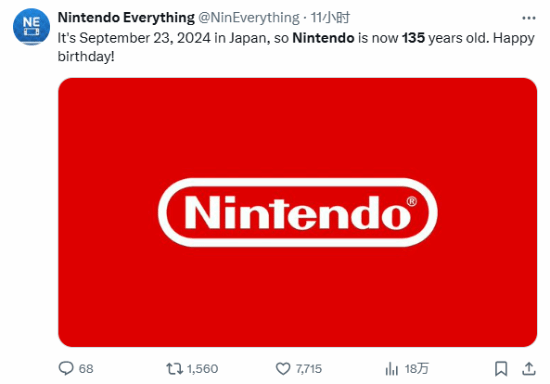Click the reply count 68

coord(86,369)
